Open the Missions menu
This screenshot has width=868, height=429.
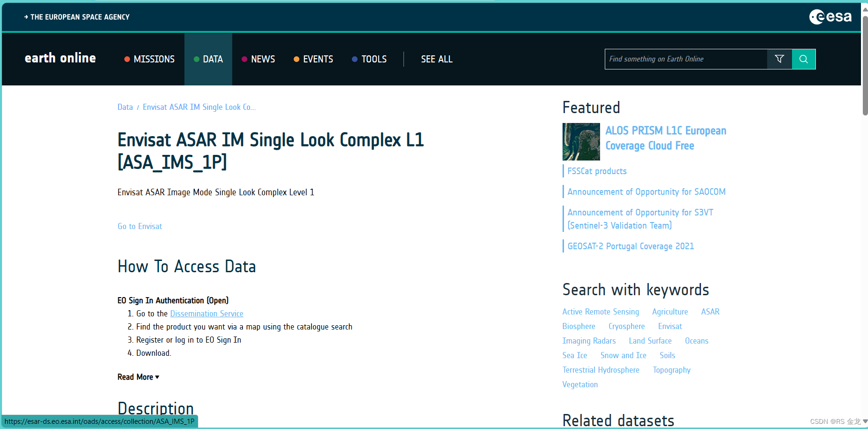pos(149,59)
